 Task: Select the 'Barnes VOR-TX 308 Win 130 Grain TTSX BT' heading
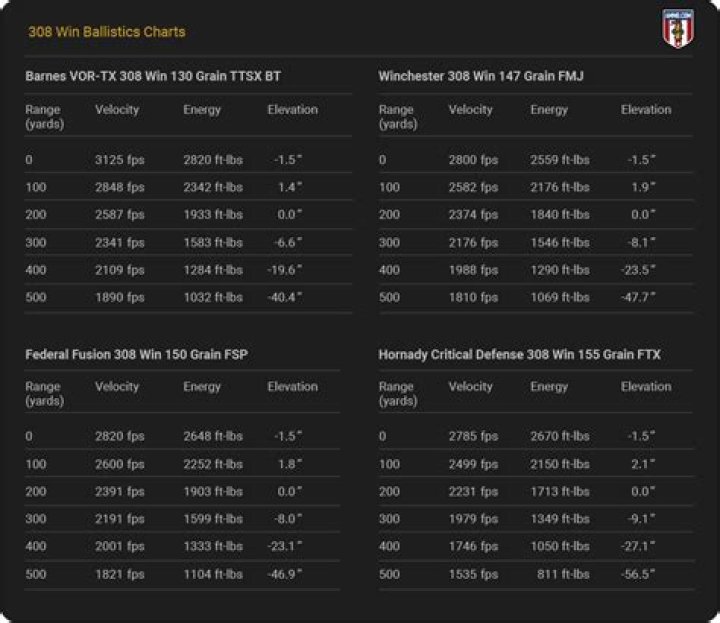153,76
